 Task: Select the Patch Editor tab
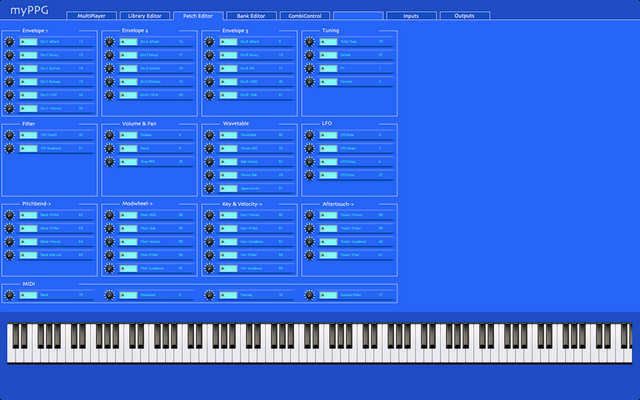point(198,16)
